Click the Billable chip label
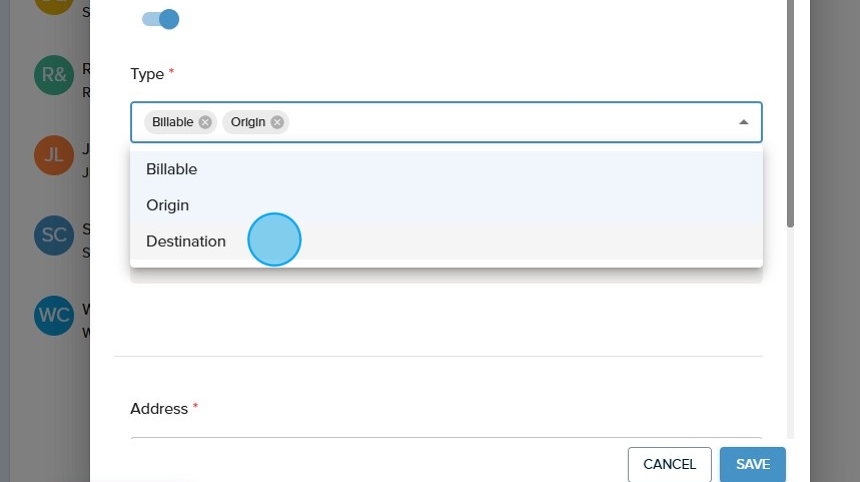The width and height of the screenshot is (860, 482). point(172,122)
